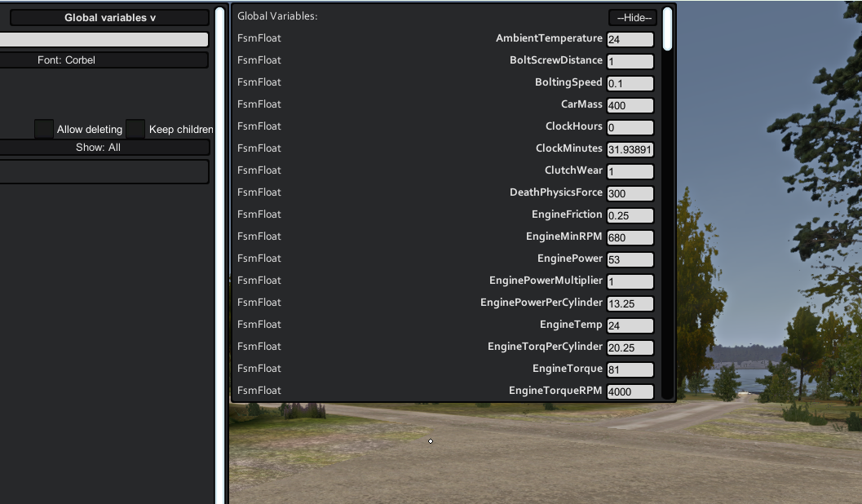This screenshot has width=862, height=504.
Task: Edit the BoltScrewDistance value field
Action: point(630,61)
